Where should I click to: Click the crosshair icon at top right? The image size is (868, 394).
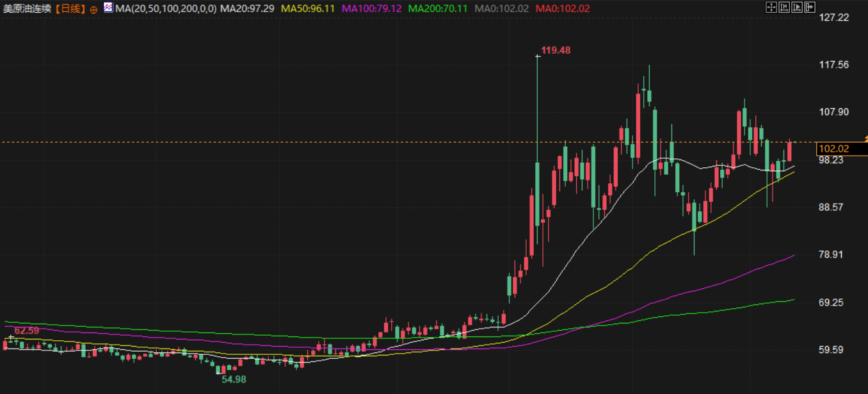click(x=771, y=7)
